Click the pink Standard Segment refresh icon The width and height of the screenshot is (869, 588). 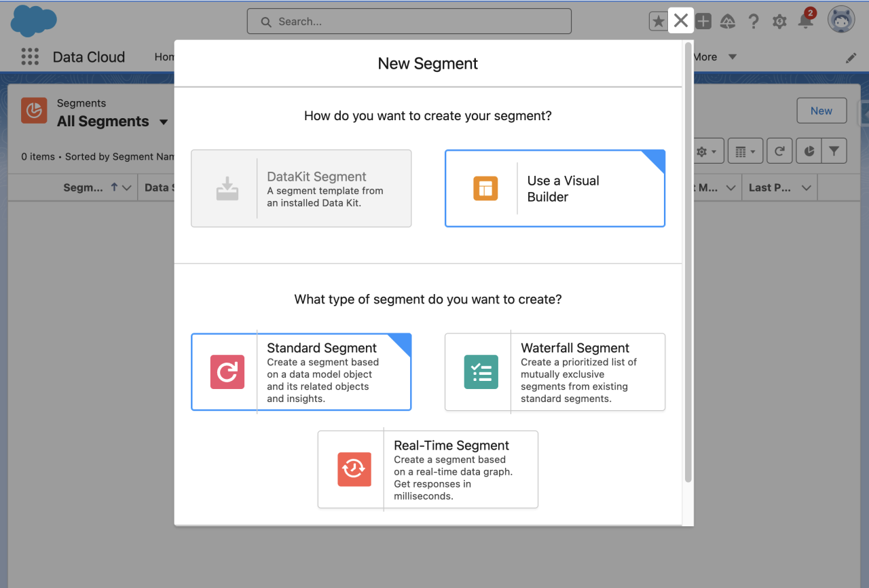[227, 372]
